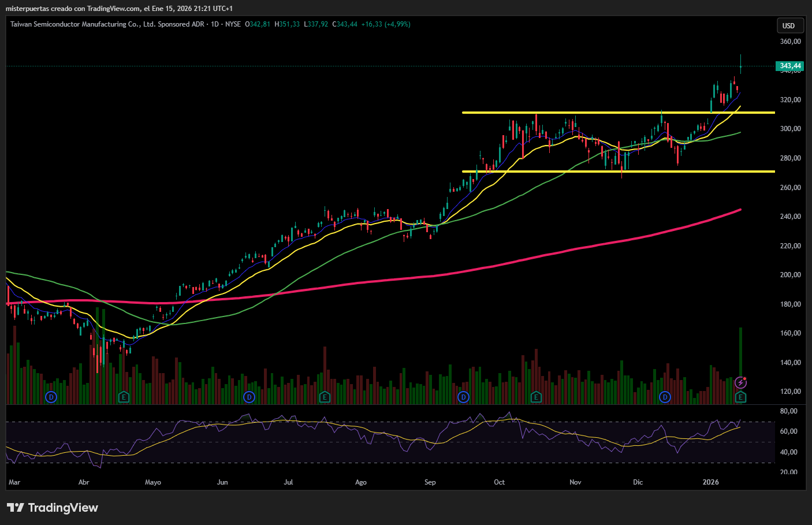The height and width of the screenshot is (525, 812).
Task: Click the Sep label on the time axis
Action: point(430,482)
